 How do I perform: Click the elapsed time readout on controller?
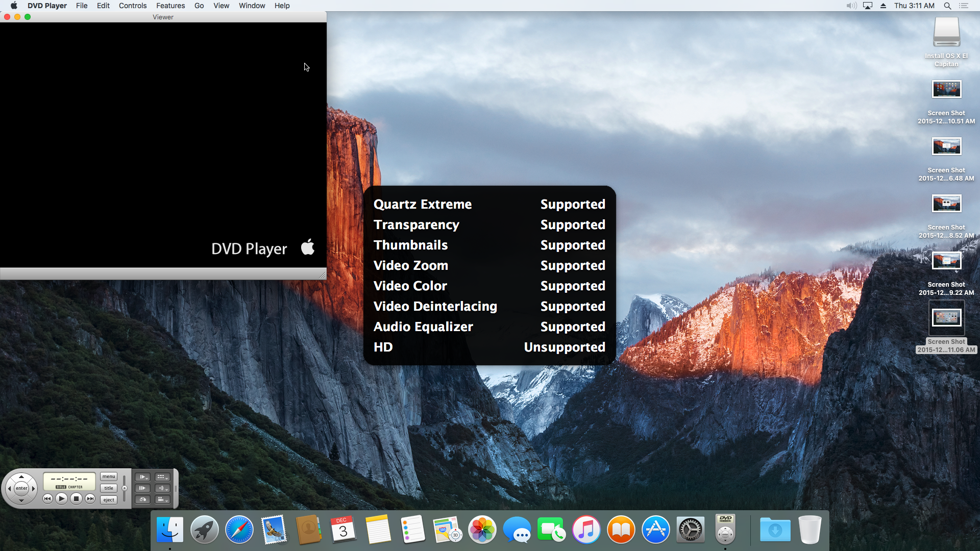click(x=69, y=479)
